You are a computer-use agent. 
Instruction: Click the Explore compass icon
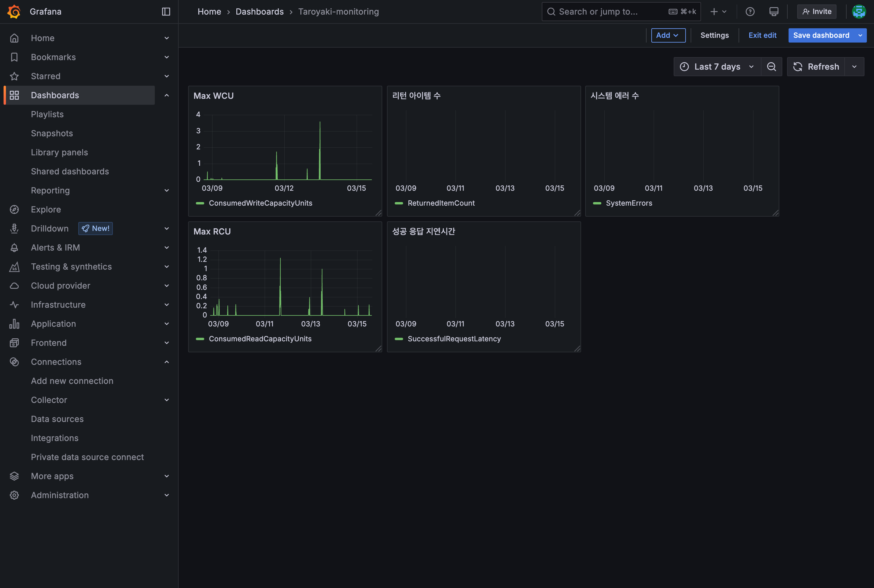click(x=14, y=209)
